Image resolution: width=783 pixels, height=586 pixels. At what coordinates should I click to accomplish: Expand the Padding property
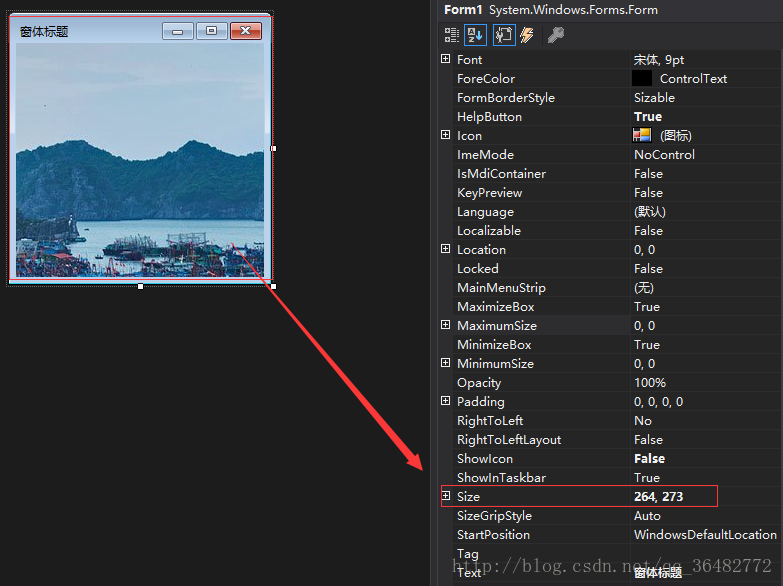[445, 401]
